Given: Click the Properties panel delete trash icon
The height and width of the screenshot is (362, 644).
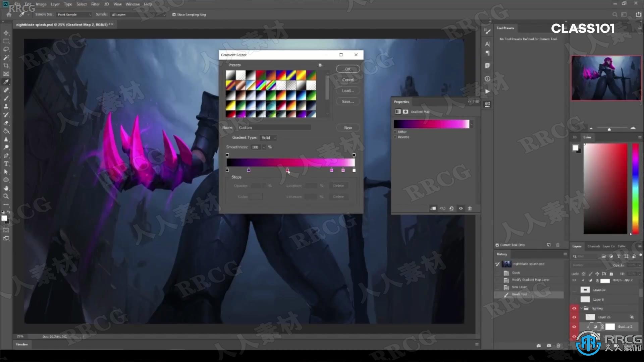Looking at the screenshot, I should [x=470, y=208].
